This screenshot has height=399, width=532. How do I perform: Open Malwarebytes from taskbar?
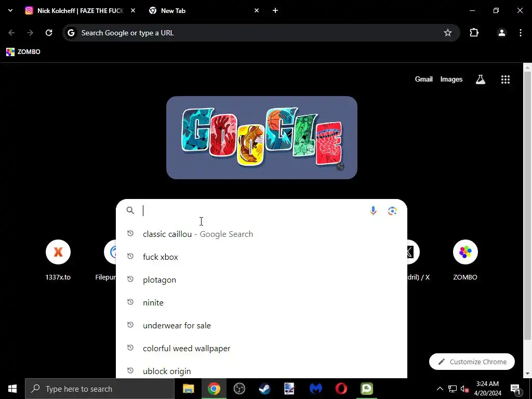coord(315,389)
